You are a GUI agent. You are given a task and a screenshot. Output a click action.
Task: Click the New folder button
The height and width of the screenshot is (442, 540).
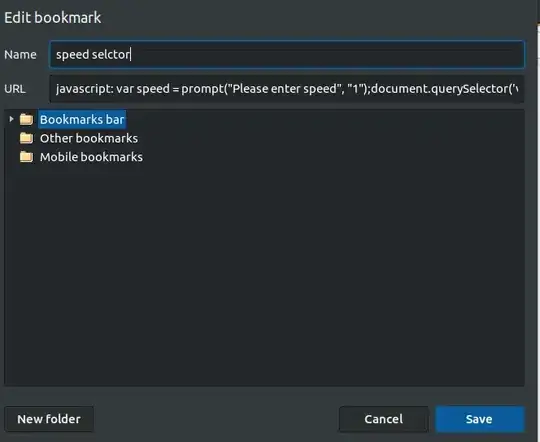(x=49, y=419)
